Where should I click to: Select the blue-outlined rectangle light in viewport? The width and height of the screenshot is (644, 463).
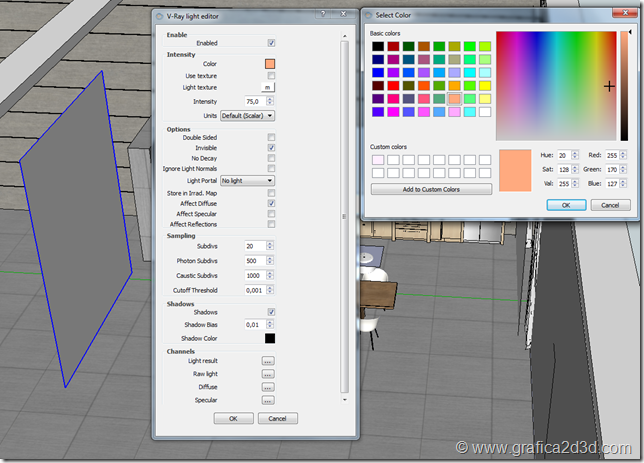(78, 230)
